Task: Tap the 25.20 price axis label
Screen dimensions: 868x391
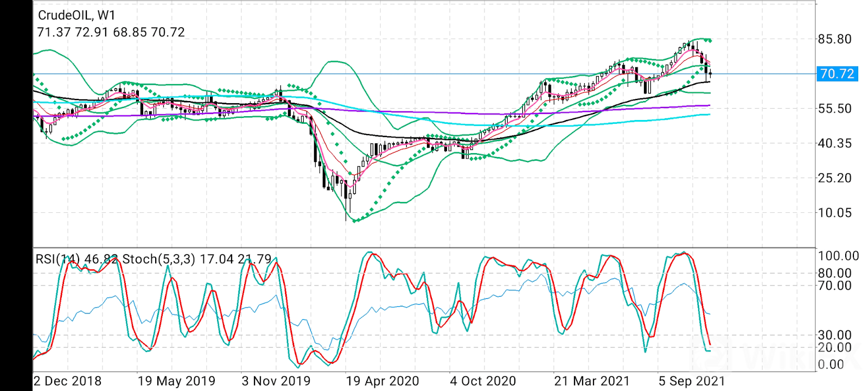Action: (834, 178)
